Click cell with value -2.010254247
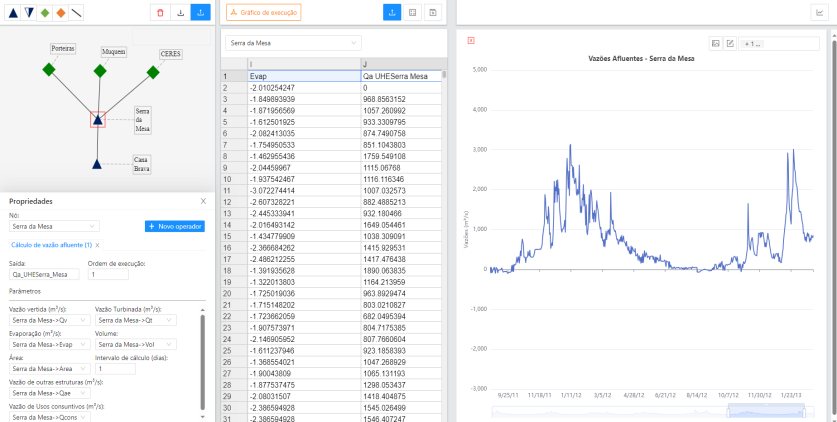 coord(304,87)
